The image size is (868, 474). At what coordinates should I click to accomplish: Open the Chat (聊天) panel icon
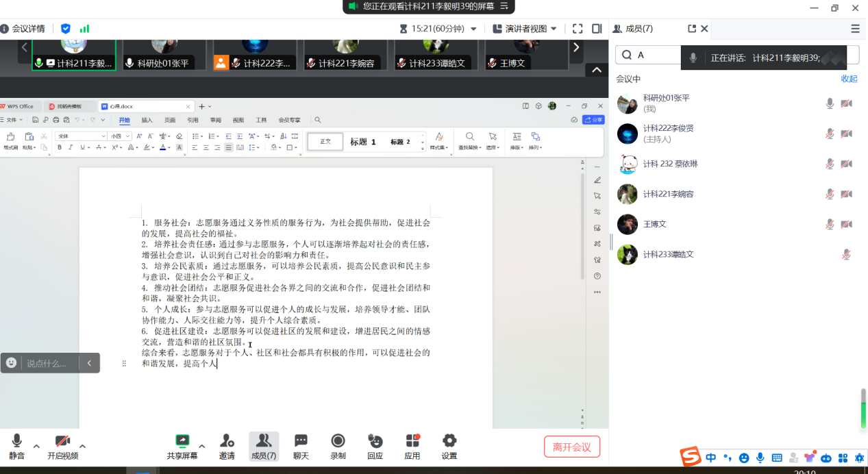tap(301, 441)
